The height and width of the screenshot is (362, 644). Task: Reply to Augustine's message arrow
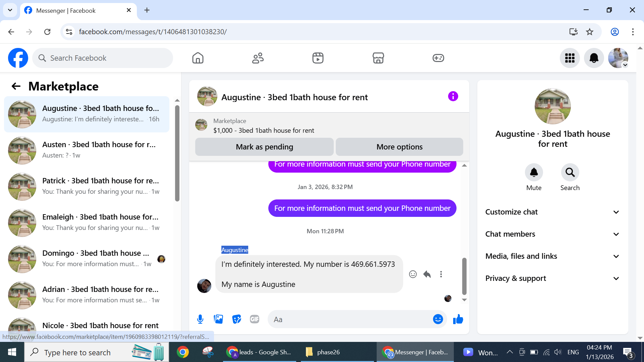427,274
